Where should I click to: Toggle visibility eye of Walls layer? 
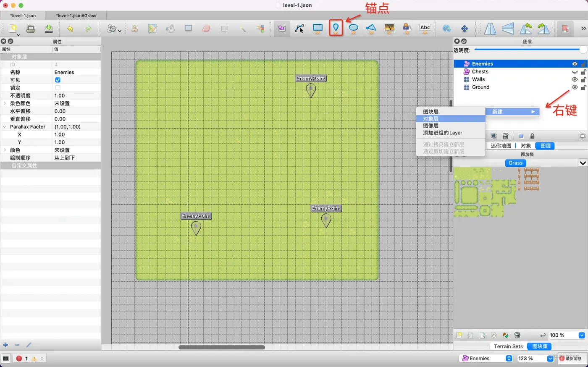(575, 79)
